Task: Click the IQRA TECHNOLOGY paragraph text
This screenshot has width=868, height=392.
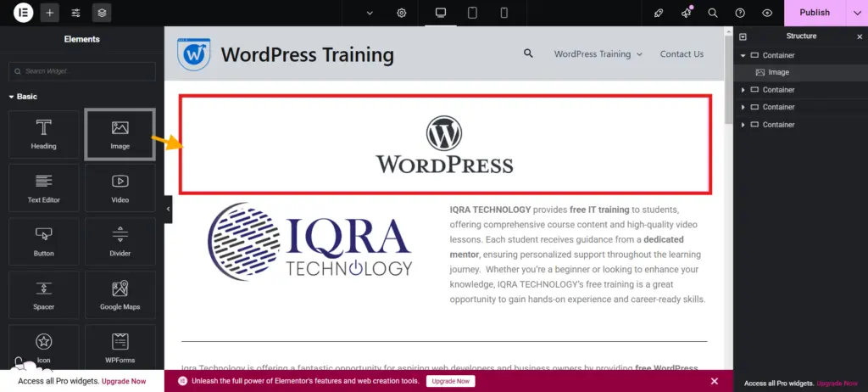Action: [x=577, y=255]
